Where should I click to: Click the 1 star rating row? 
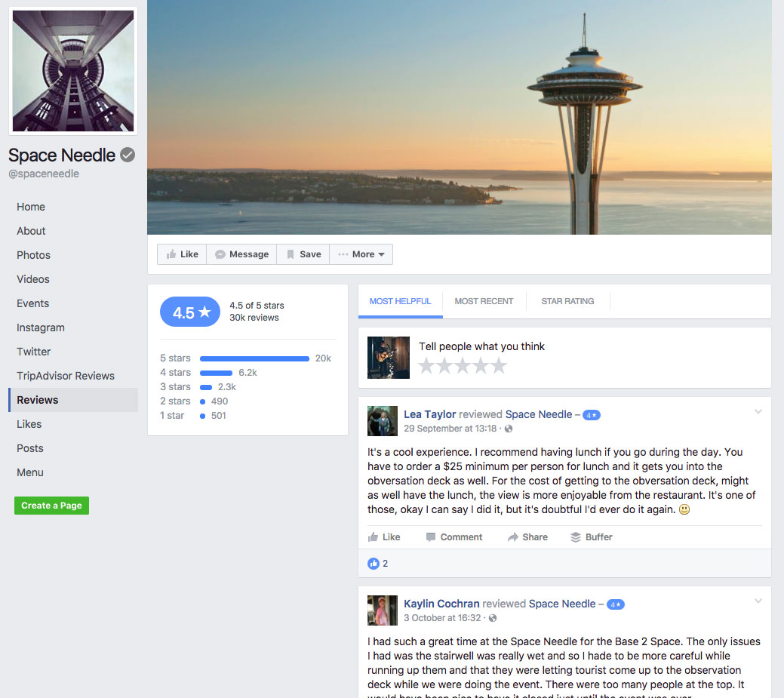click(x=193, y=416)
